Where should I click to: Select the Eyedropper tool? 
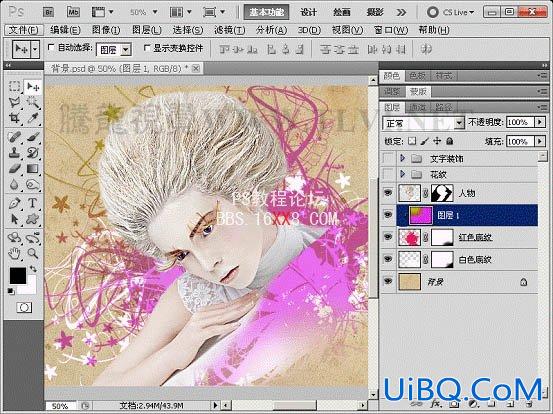[33, 118]
